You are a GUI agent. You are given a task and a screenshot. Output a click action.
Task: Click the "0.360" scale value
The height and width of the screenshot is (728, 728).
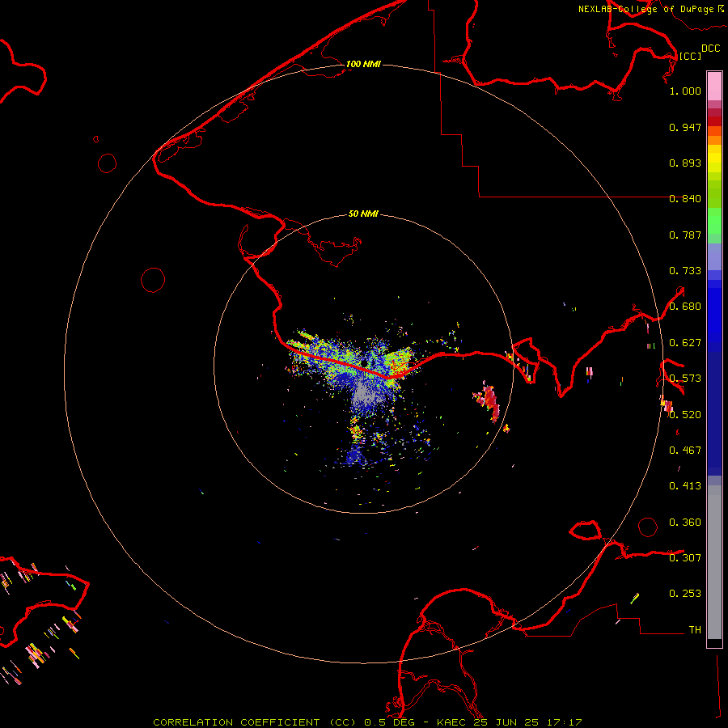[685, 523]
